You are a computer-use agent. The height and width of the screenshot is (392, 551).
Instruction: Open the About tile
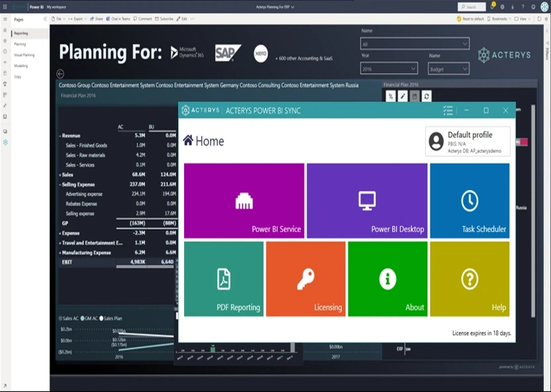click(x=387, y=279)
